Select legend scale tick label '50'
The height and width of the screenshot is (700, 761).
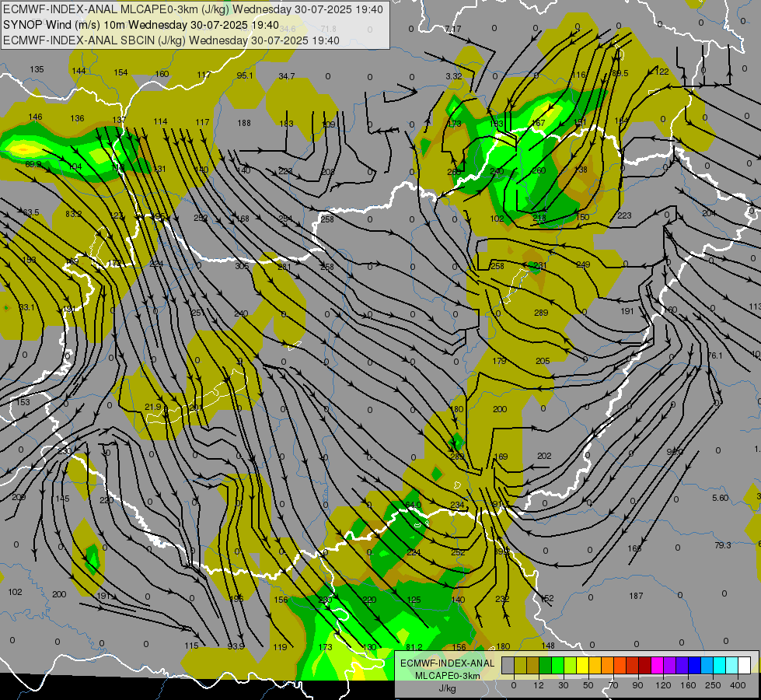(x=588, y=685)
